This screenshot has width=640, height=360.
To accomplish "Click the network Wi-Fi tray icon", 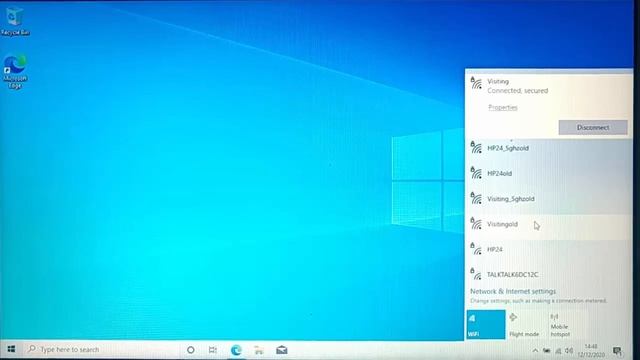I will (558, 351).
